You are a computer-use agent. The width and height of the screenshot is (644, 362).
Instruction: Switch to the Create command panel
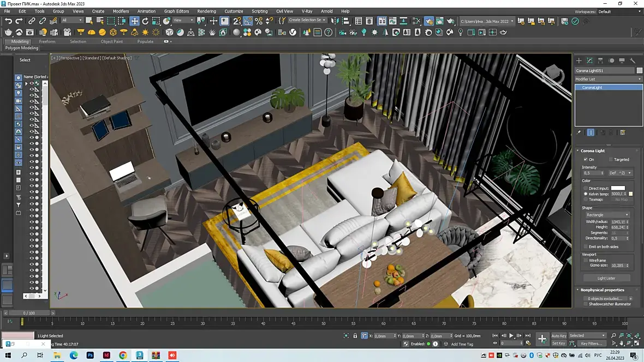[579, 61]
